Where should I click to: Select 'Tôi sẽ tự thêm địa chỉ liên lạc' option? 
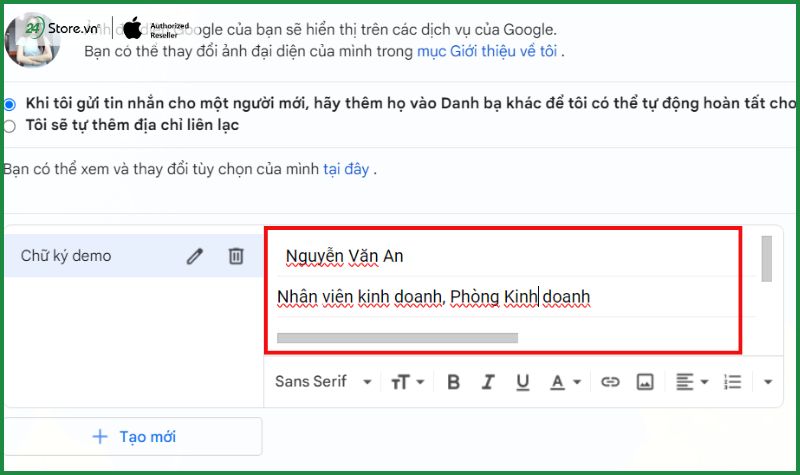[9, 126]
